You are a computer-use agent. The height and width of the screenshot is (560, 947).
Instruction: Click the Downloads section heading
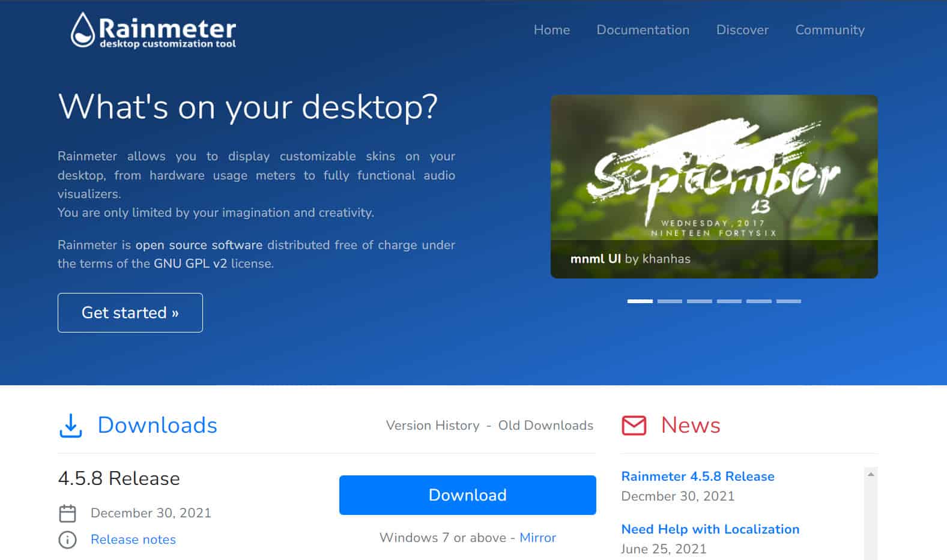tap(157, 426)
